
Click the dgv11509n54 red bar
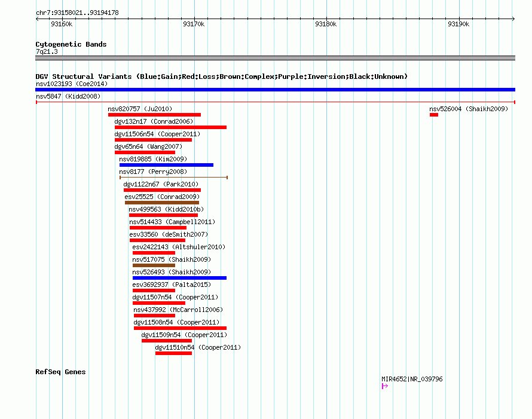click(167, 341)
